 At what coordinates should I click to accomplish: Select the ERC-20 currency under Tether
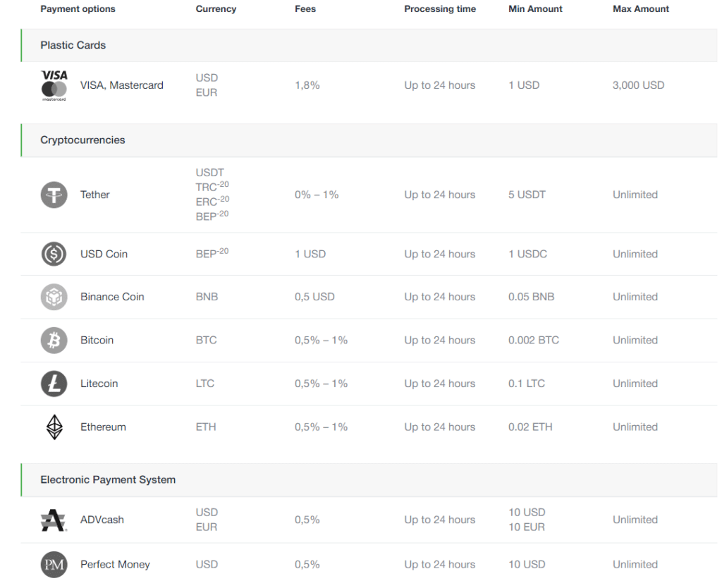click(x=212, y=201)
